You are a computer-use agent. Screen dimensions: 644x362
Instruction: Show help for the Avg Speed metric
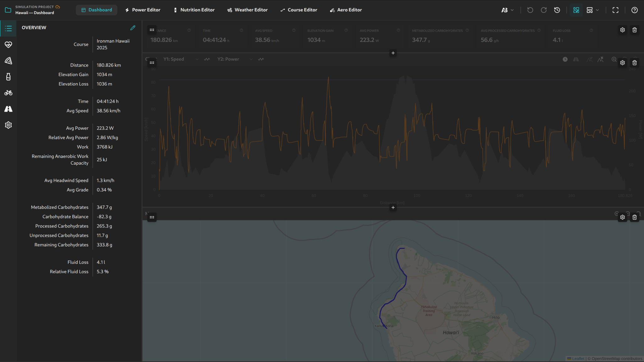tap(294, 30)
